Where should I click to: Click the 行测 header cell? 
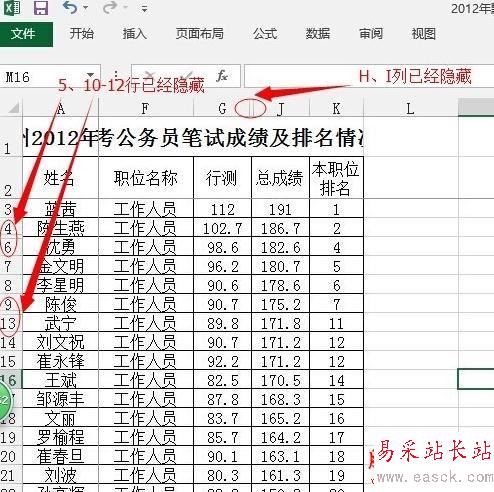pyautogui.click(x=222, y=178)
